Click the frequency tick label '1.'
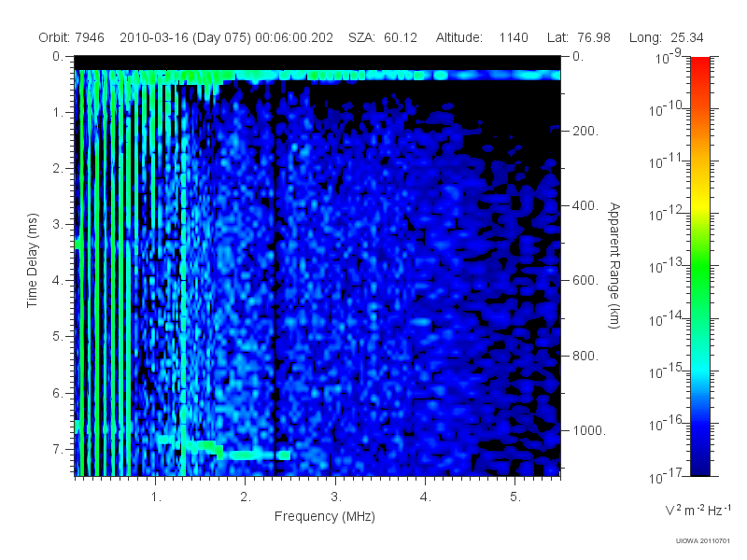 [156, 497]
